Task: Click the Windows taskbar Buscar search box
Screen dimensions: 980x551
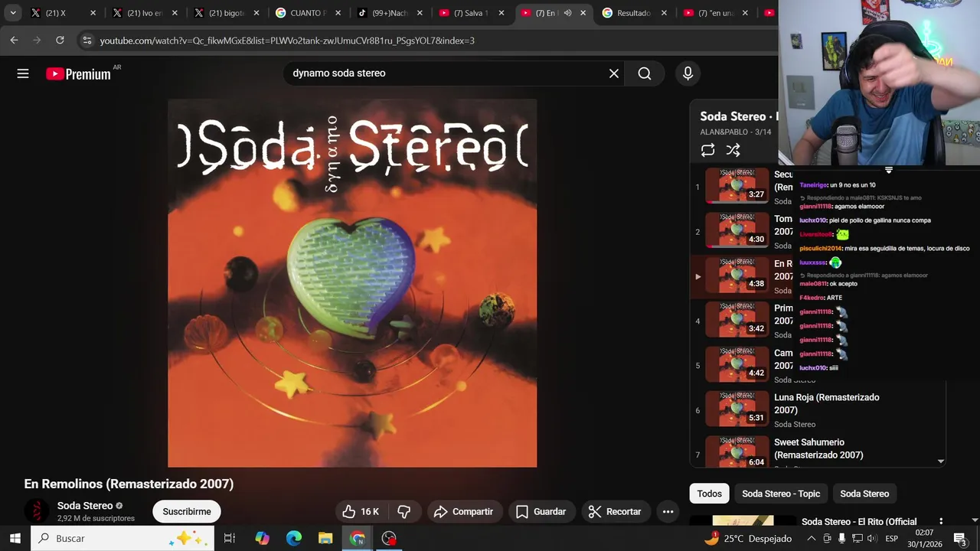Action: coord(124,538)
